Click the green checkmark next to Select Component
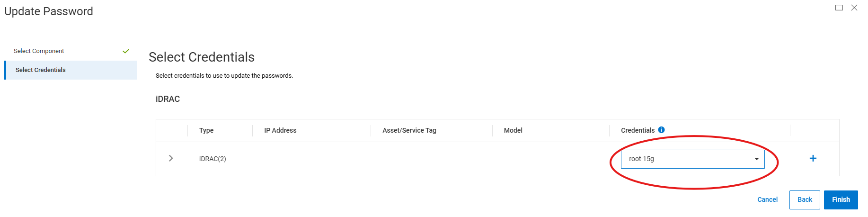This screenshot has width=868, height=217. (126, 51)
